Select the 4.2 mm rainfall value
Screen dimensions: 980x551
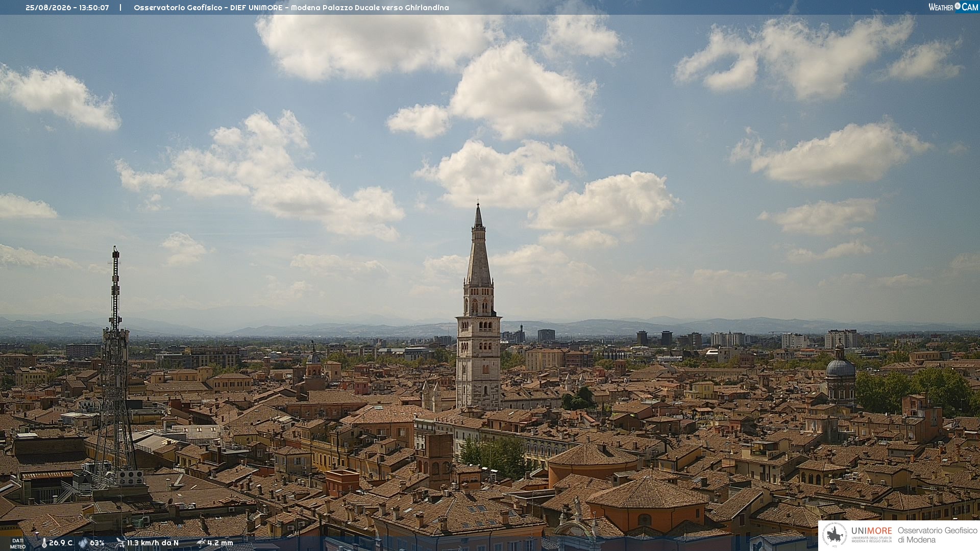click(220, 543)
